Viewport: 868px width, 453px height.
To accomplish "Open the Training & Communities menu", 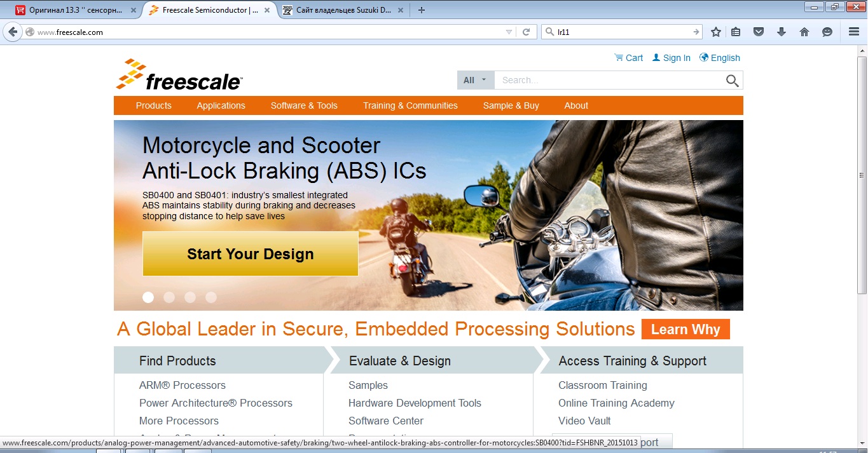I will [x=410, y=105].
